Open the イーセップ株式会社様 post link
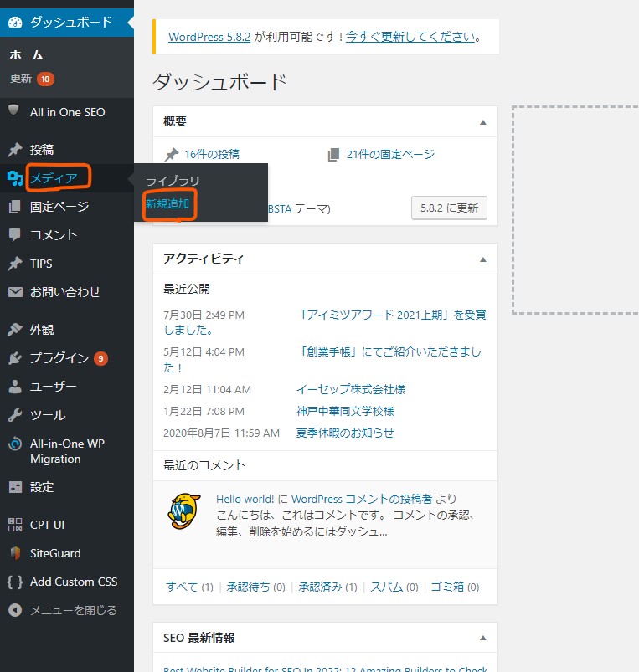The height and width of the screenshot is (672, 639). (351, 390)
